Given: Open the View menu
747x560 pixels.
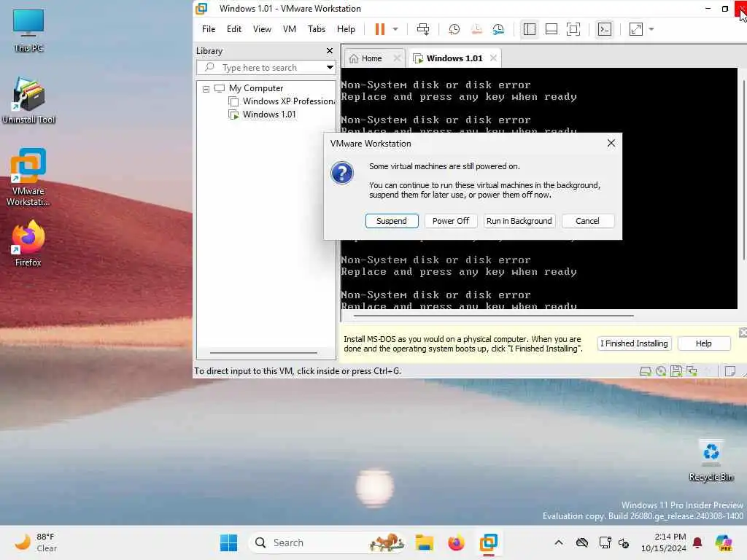Looking at the screenshot, I should [x=262, y=29].
